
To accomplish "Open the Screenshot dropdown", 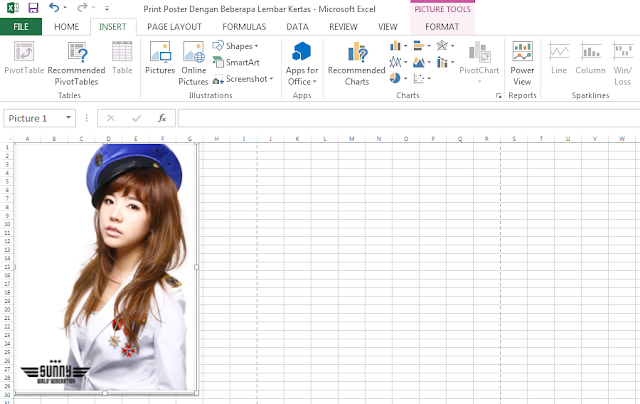I will (243, 79).
